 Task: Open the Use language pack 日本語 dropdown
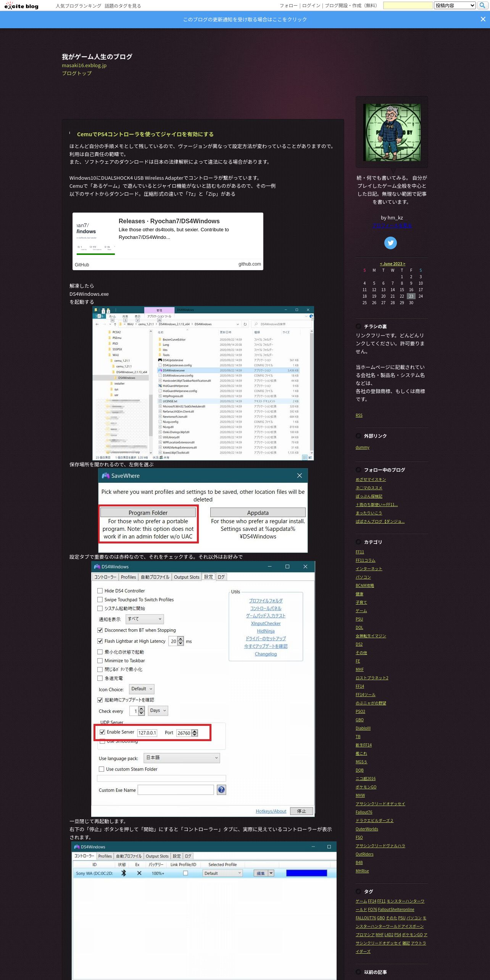coord(182,758)
